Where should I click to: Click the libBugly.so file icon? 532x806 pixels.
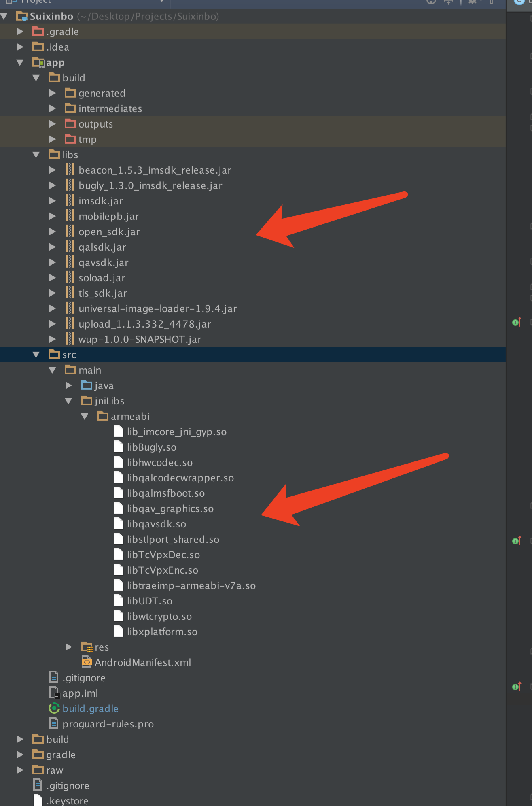[x=119, y=447]
